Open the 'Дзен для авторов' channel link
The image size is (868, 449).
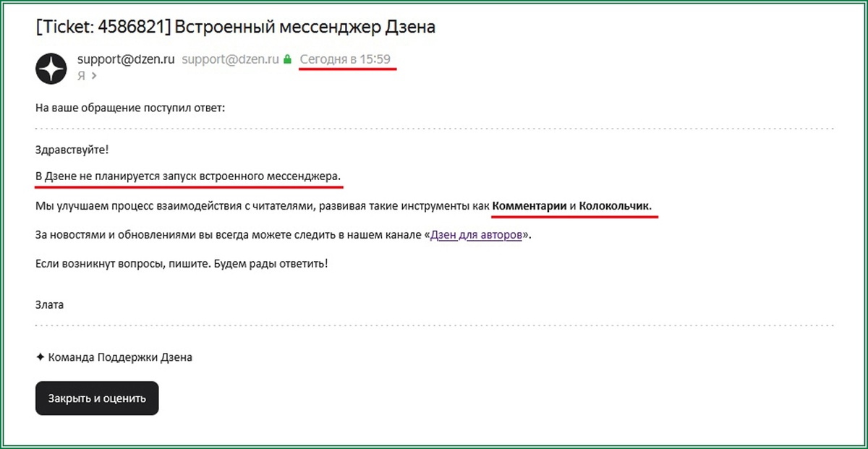pyautogui.click(x=475, y=234)
